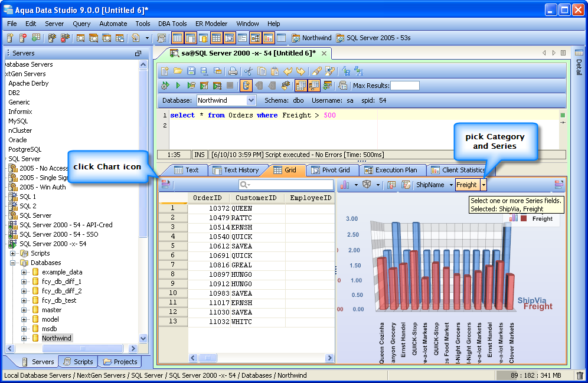Open the chart type dropdown arrow
Screen dimensions: 588x383
356,185
